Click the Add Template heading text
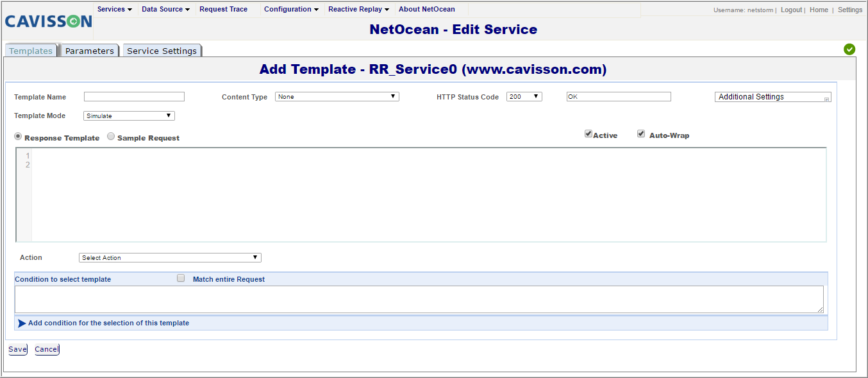 point(433,69)
